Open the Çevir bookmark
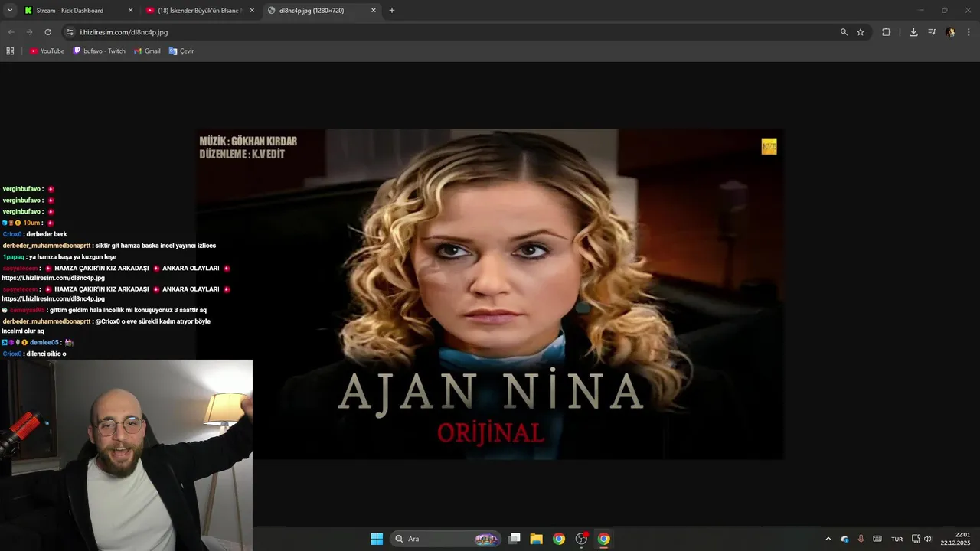 [181, 51]
